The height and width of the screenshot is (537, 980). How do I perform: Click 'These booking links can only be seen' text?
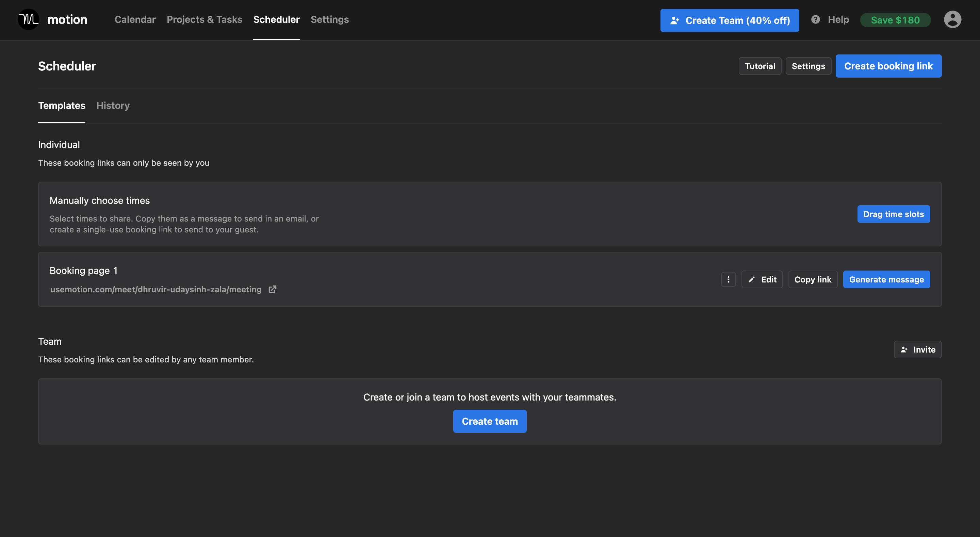coord(124,163)
